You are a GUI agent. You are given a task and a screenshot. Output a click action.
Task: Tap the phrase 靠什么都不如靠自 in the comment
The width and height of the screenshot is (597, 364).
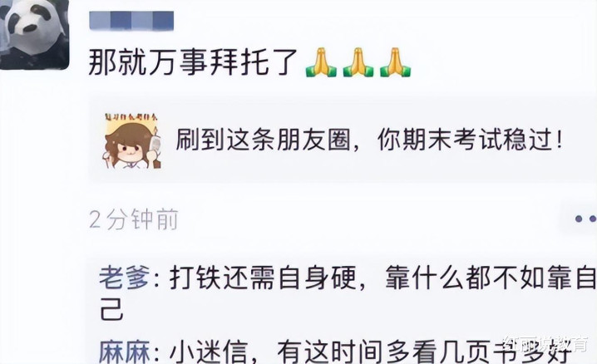[491, 278]
